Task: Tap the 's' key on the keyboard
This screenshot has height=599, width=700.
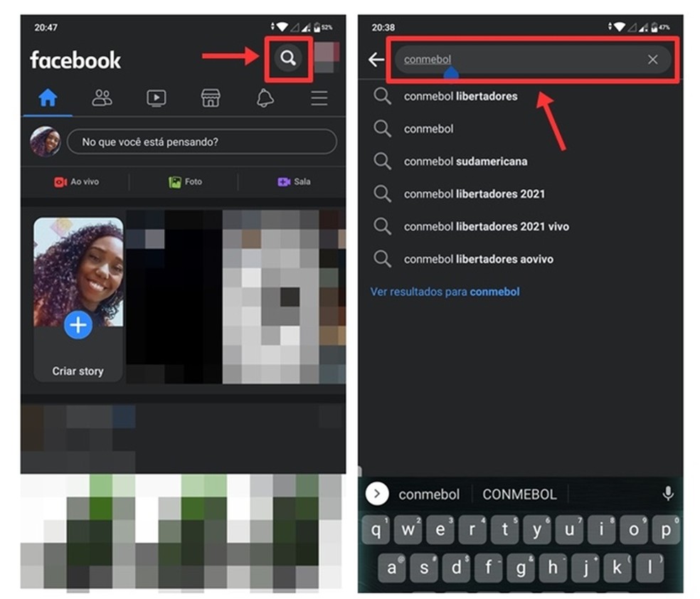Action: [424, 568]
